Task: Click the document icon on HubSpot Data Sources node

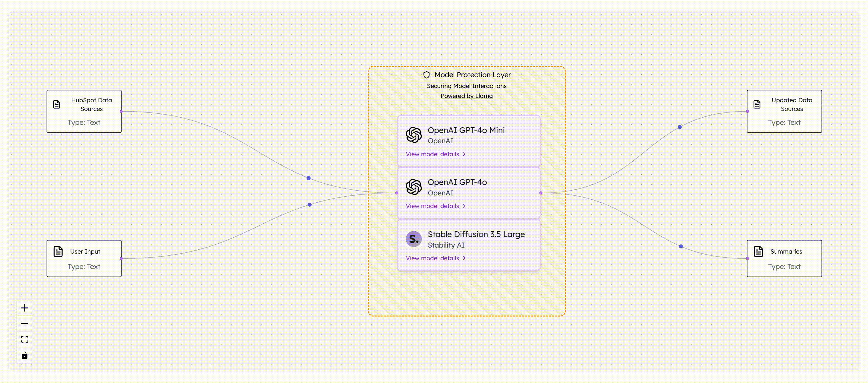Action: (x=57, y=104)
